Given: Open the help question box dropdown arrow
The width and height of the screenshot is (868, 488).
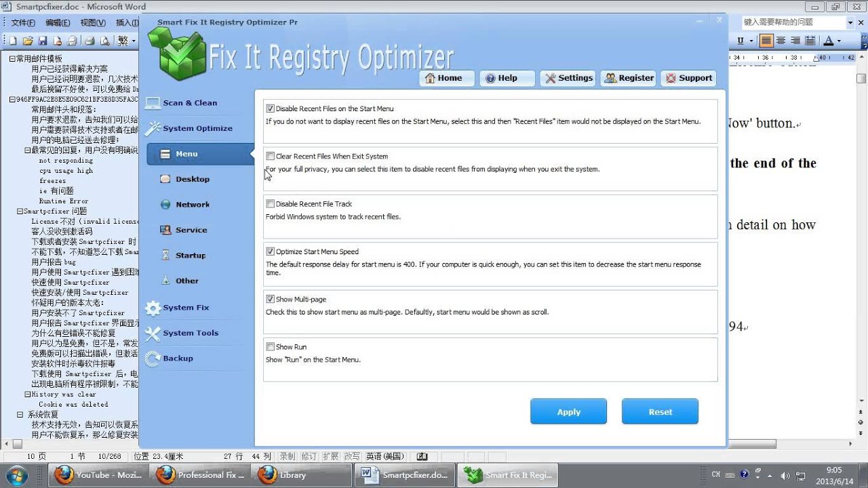Looking at the screenshot, I should 850,22.
